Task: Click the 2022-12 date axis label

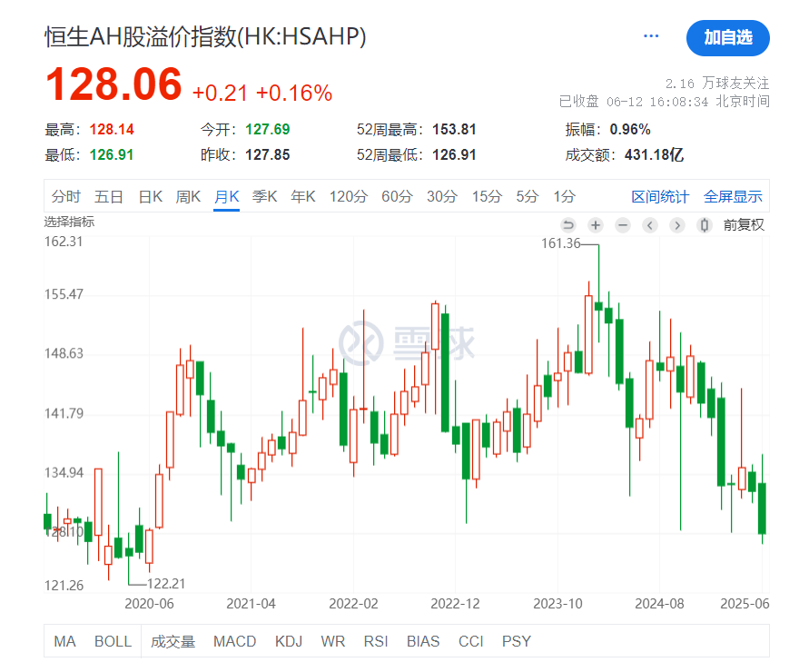Action: [455, 604]
